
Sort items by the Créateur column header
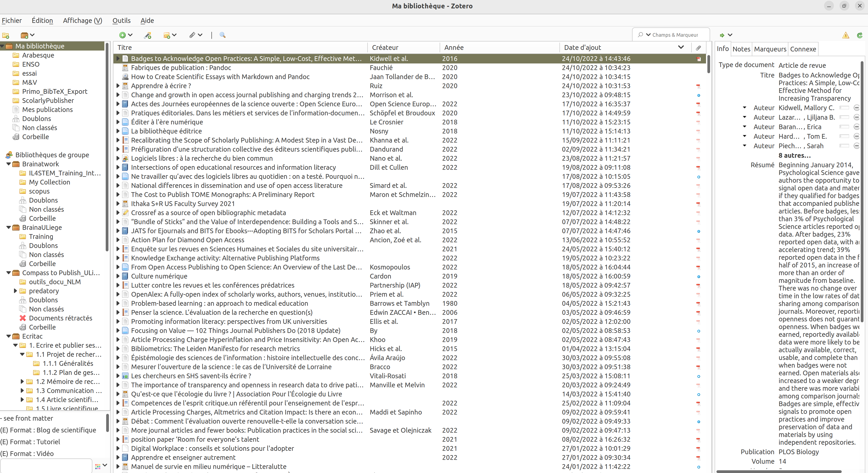pyautogui.click(x=404, y=48)
